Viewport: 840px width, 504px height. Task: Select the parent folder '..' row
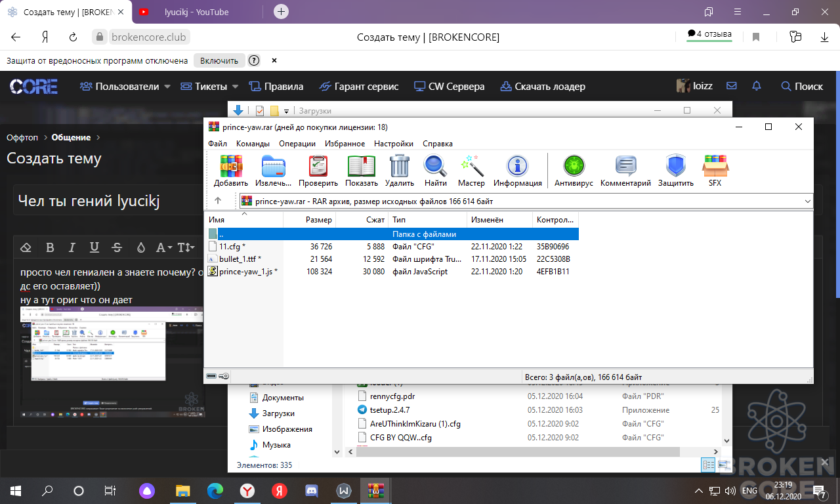pos(392,234)
